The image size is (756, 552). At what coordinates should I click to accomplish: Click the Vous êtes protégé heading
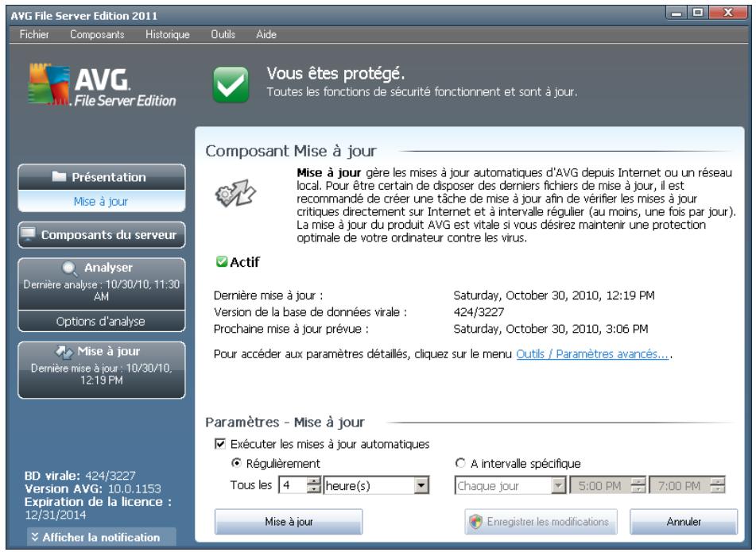(335, 74)
